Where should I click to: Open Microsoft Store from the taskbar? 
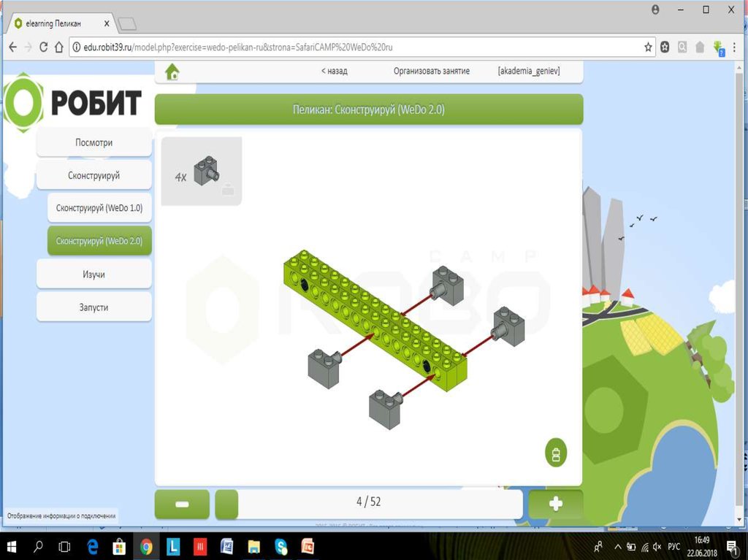tap(119, 547)
